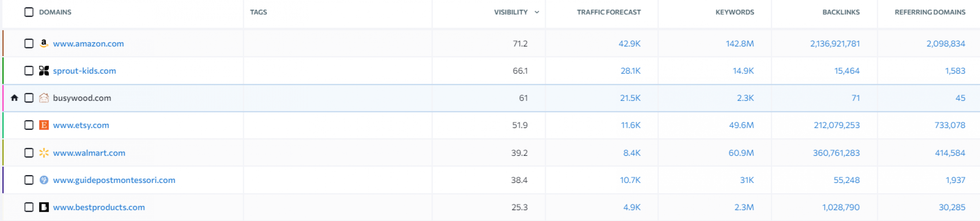Click the Guidepost Montessori favicon icon
This screenshot has width=980, height=221.
pyautogui.click(x=44, y=180)
